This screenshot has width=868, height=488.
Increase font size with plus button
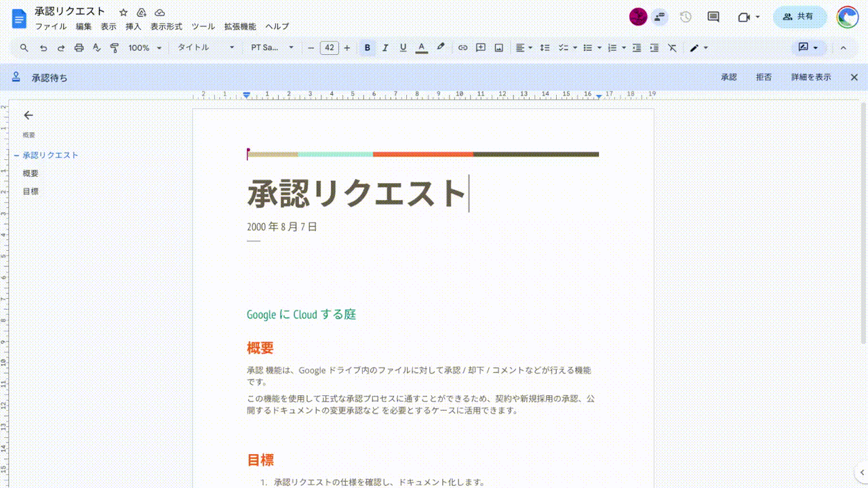[347, 47]
